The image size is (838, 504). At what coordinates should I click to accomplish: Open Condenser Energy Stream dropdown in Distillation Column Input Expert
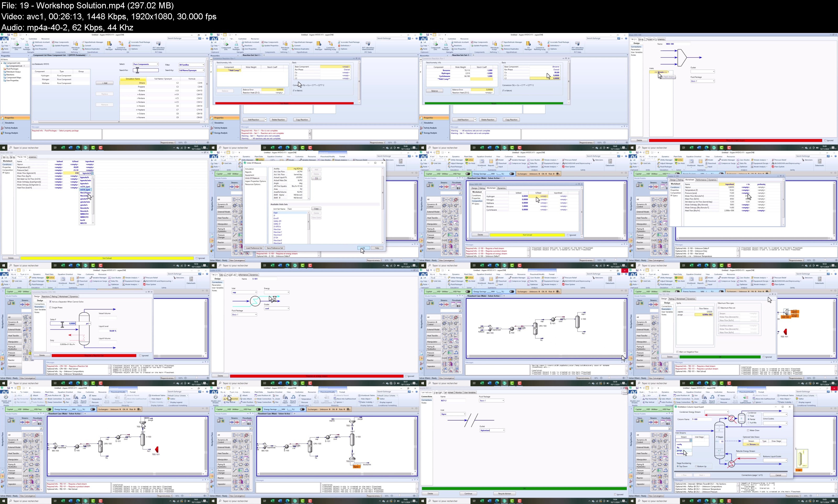[717, 412]
